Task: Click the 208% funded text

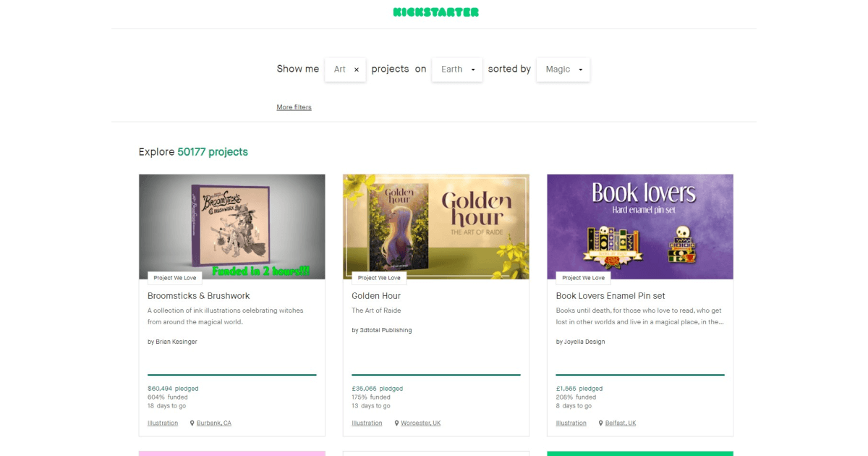Action: [576, 397]
